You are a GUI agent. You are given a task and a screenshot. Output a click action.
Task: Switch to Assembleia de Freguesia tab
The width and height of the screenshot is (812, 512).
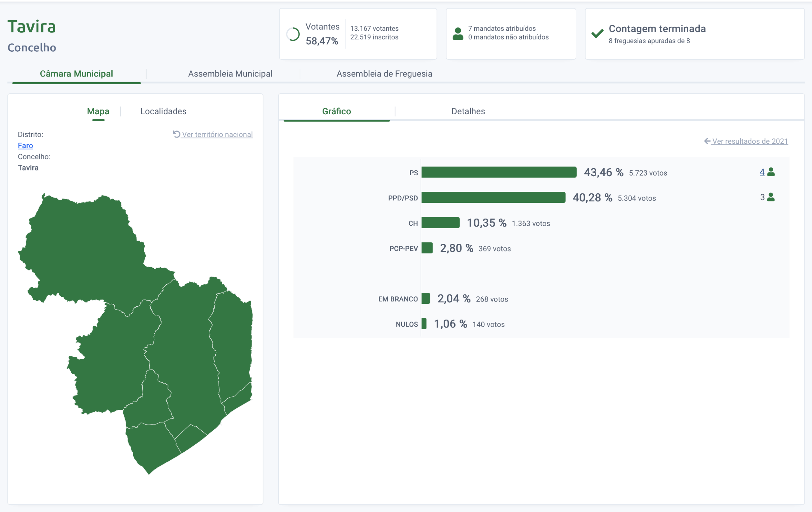(384, 74)
